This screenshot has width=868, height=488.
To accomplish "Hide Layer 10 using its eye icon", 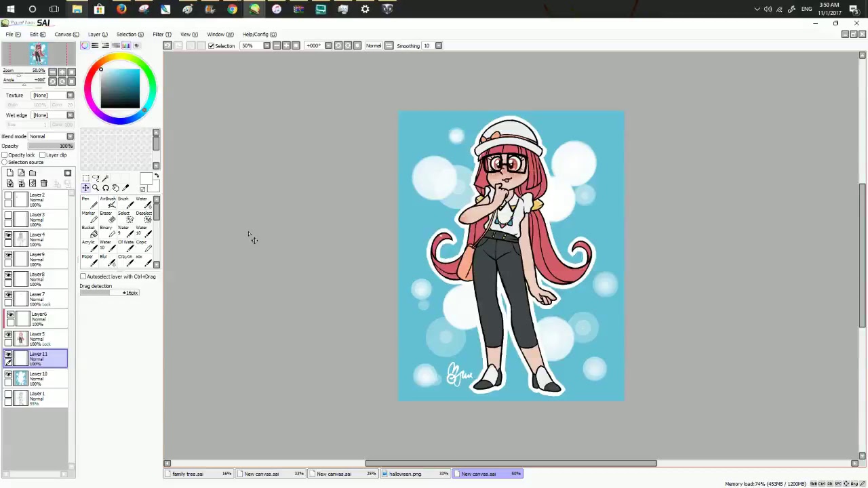I will tap(9, 374).
